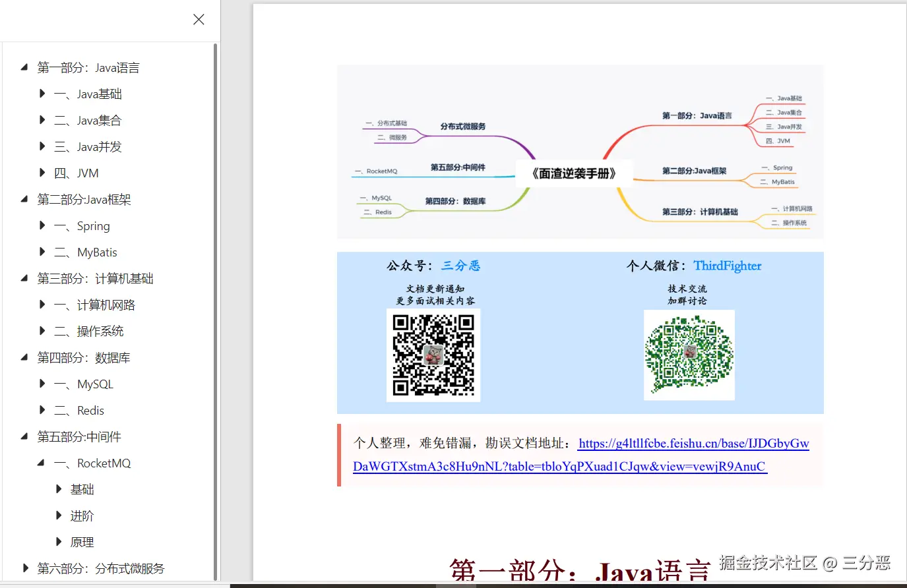Screen dimensions: 907x588
Task: Collapse 第四部分: 数据库 arrow
Action: (24, 357)
